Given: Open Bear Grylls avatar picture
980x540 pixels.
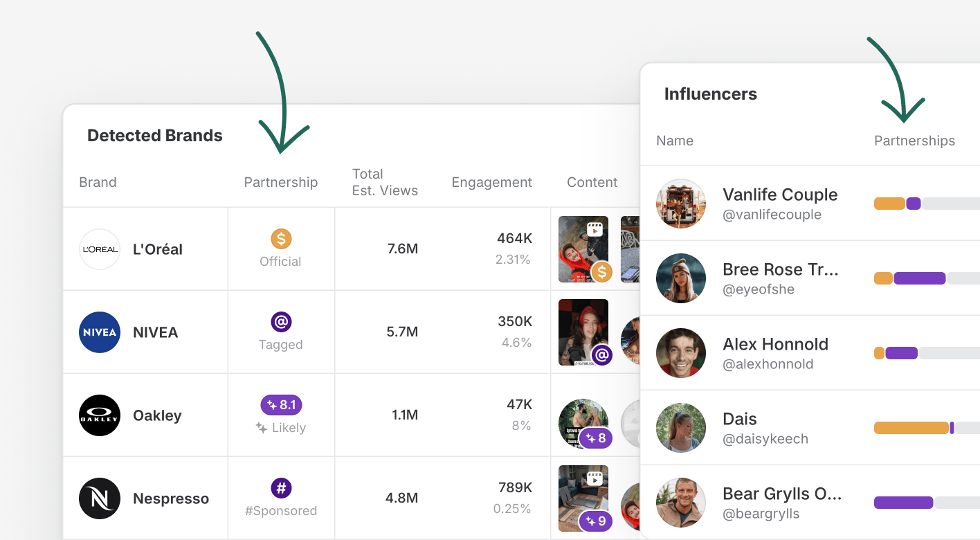Looking at the screenshot, I should (681, 503).
